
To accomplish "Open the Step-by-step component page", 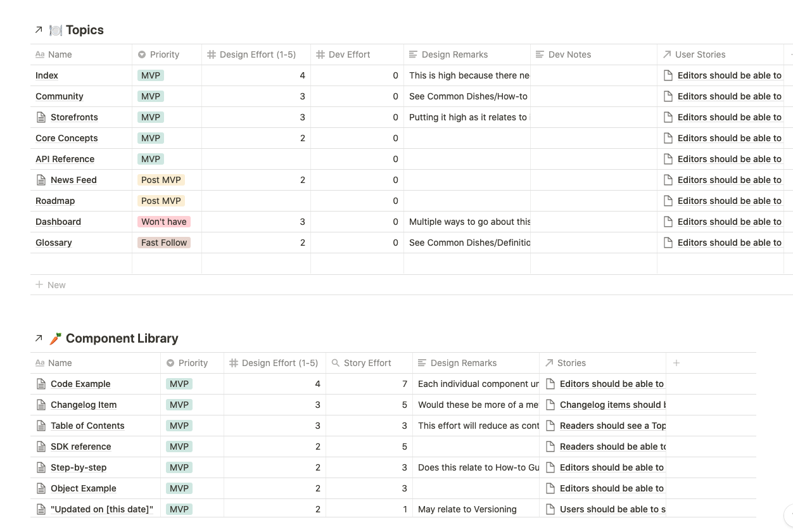I will pyautogui.click(x=79, y=467).
